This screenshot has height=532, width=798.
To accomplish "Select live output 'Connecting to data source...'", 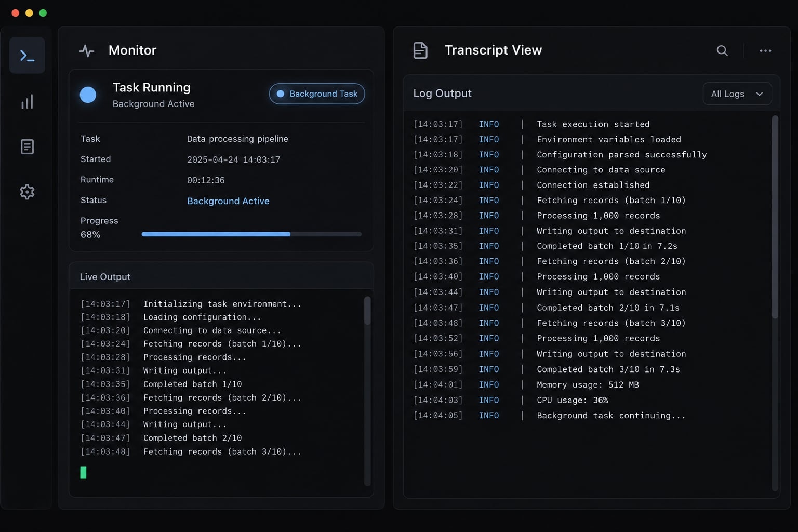I will coord(212,330).
